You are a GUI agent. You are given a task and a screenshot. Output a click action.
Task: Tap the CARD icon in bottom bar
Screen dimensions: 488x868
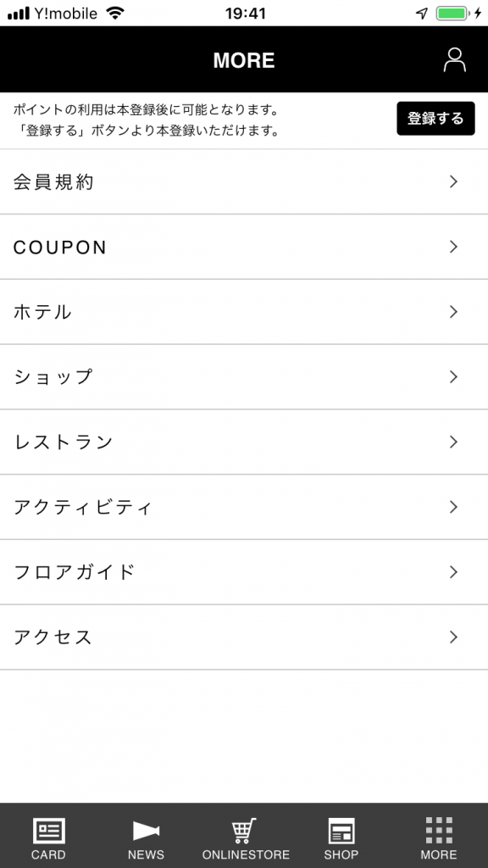(x=48, y=831)
